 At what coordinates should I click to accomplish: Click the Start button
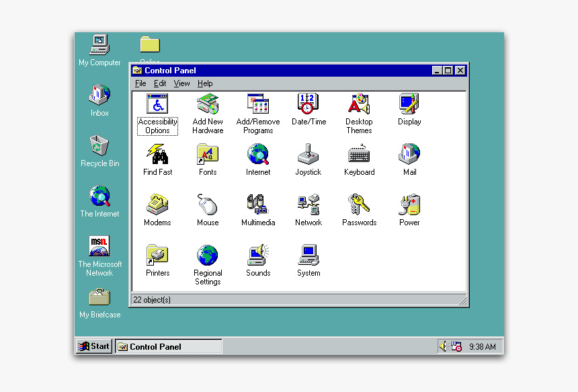click(x=93, y=346)
